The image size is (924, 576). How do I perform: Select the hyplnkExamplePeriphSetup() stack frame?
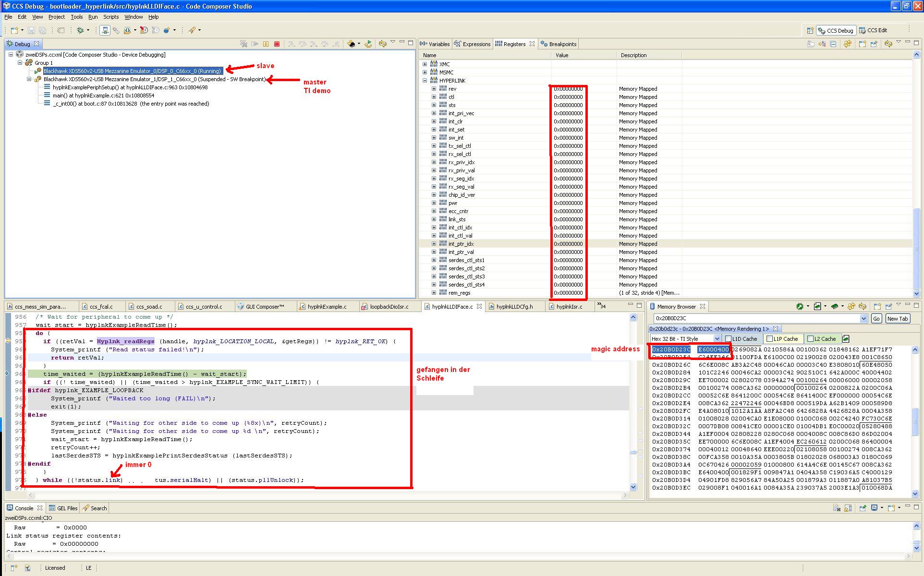[x=130, y=87]
